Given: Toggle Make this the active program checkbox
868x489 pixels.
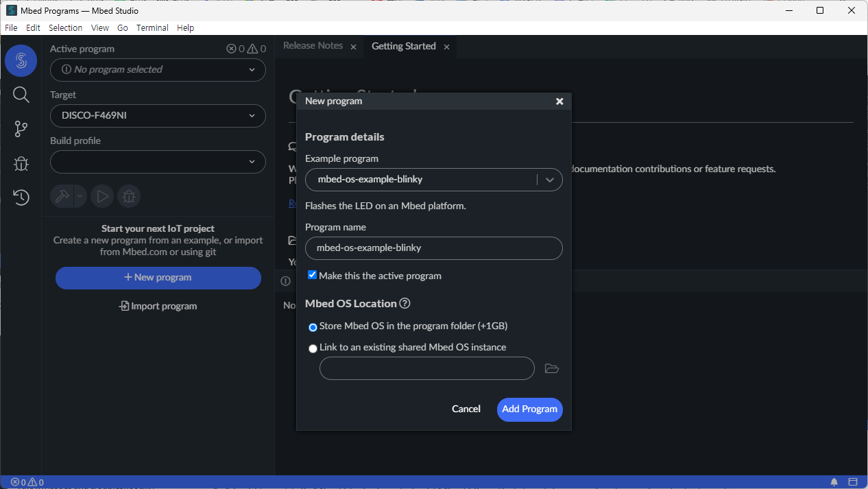Looking at the screenshot, I should (313, 275).
